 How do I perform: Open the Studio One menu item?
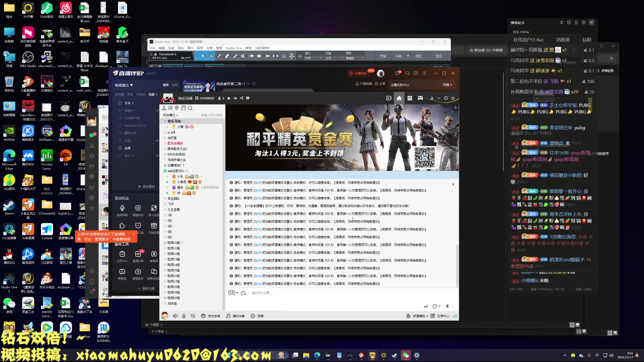[x=234, y=48]
